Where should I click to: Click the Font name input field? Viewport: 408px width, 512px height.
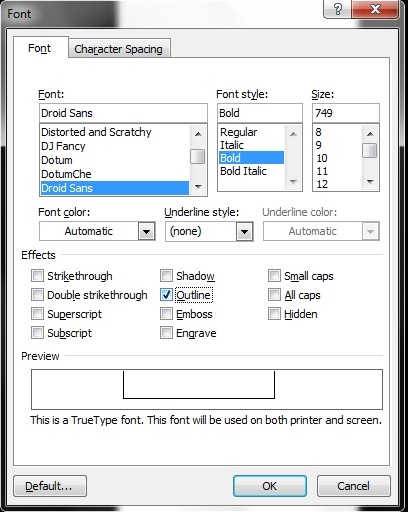point(123,113)
